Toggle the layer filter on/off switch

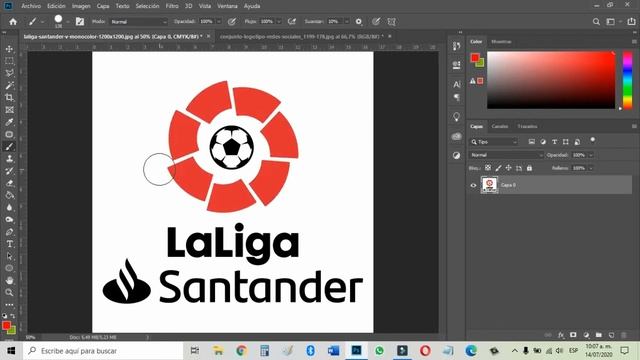coord(593,141)
